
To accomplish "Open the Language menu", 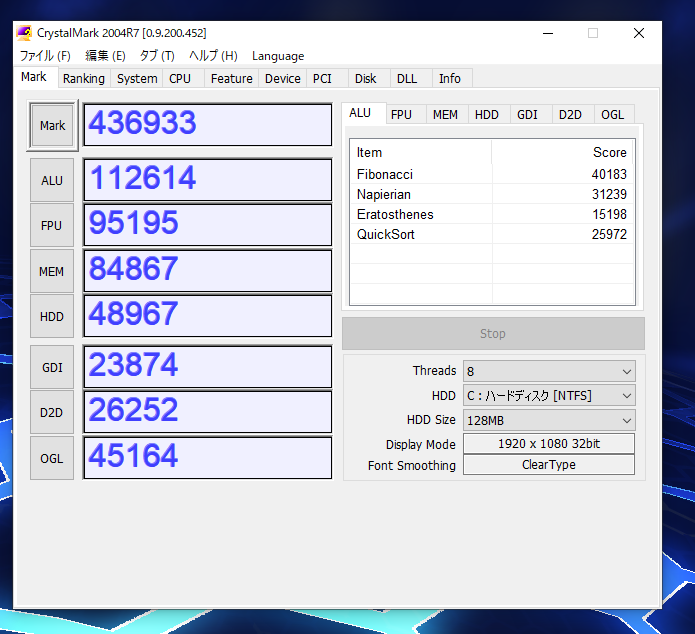I will tap(278, 56).
